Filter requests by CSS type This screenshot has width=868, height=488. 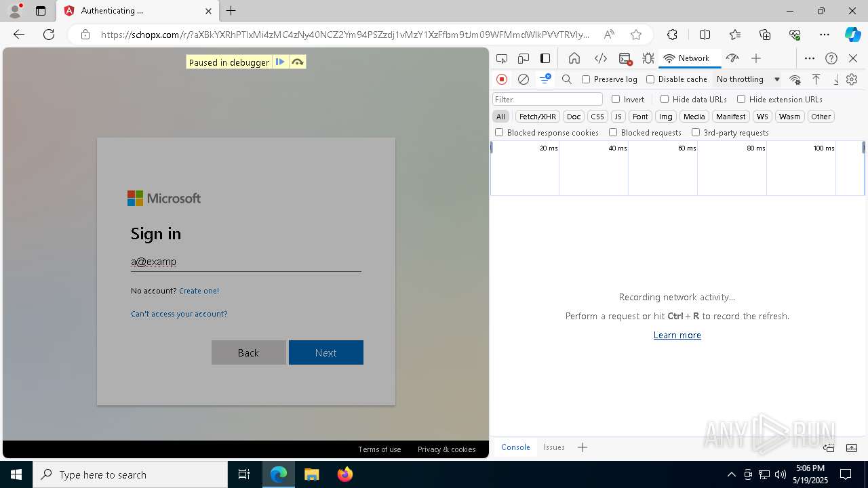pos(597,117)
